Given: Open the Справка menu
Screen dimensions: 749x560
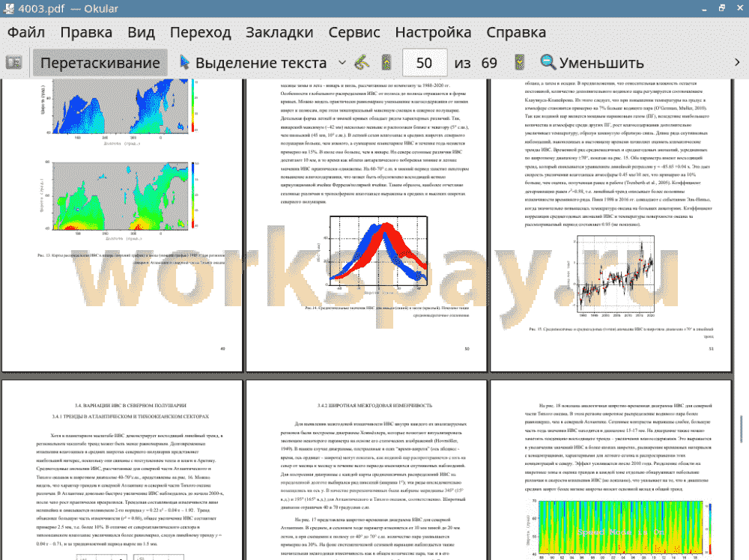Looking at the screenshot, I should 516,32.
